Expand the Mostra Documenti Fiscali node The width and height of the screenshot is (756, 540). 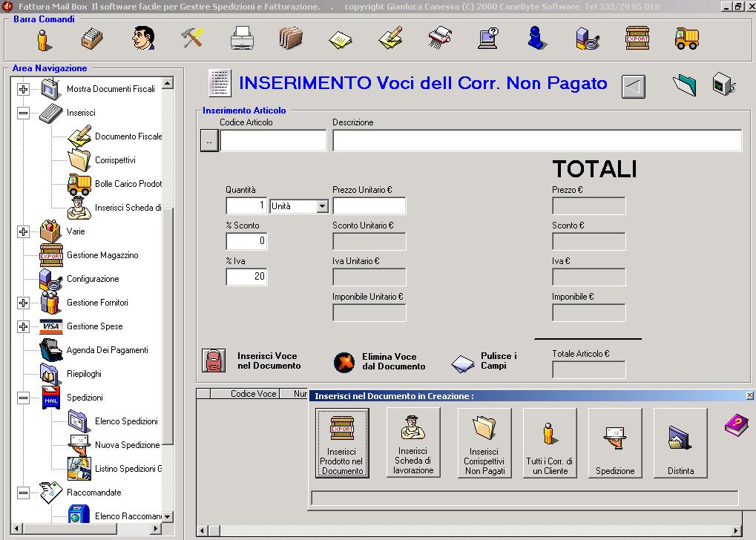click(x=23, y=89)
